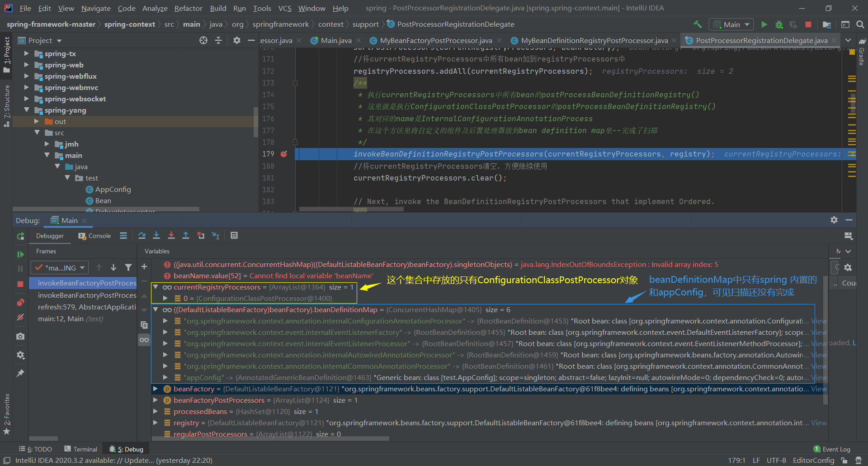Click the Duplicate Watch copy icon

point(144,325)
